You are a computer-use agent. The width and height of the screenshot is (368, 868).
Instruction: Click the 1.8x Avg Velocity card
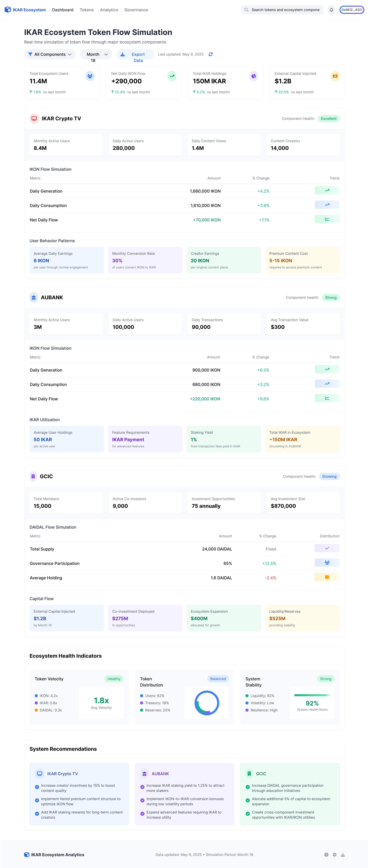coord(101,703)
